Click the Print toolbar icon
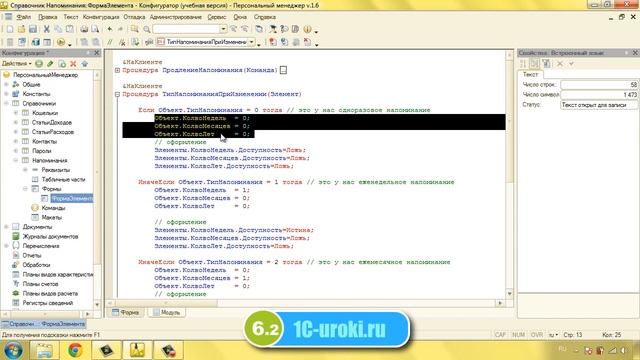640x360 pixels. pyautogui.click(x=84, y=29)
